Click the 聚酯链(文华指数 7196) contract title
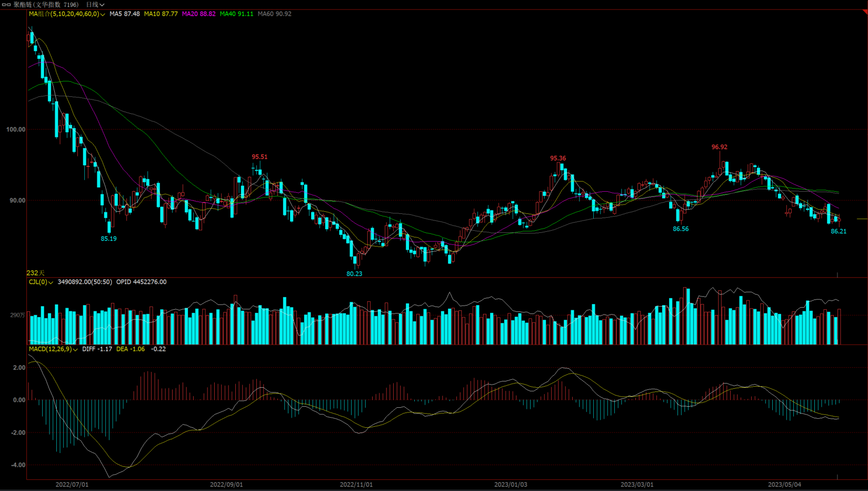The width and height of the screenshot is (868, 491). pyautogui.click(x=46, y=5)
